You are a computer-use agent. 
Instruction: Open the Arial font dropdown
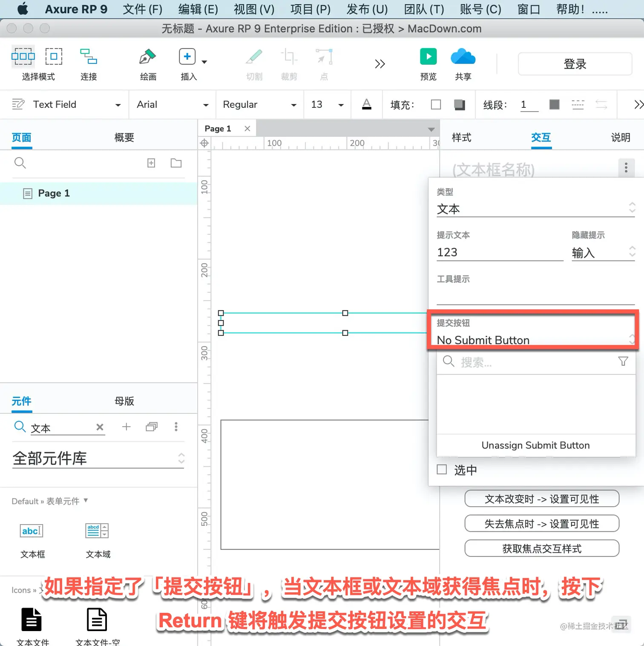tap(172, 104)
